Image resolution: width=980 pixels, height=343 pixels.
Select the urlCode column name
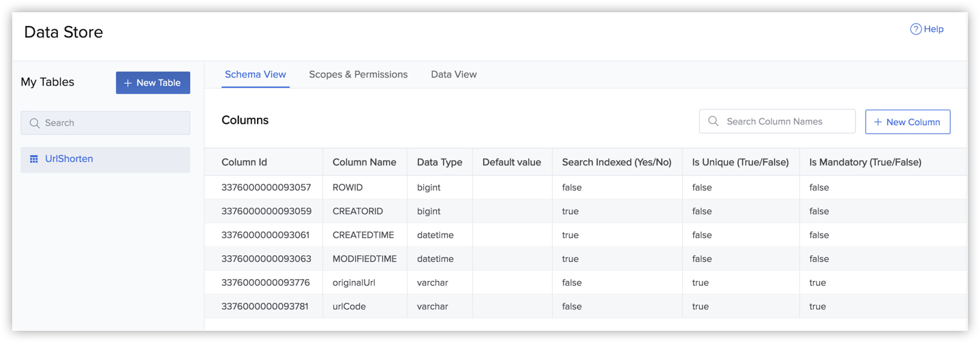349,306
